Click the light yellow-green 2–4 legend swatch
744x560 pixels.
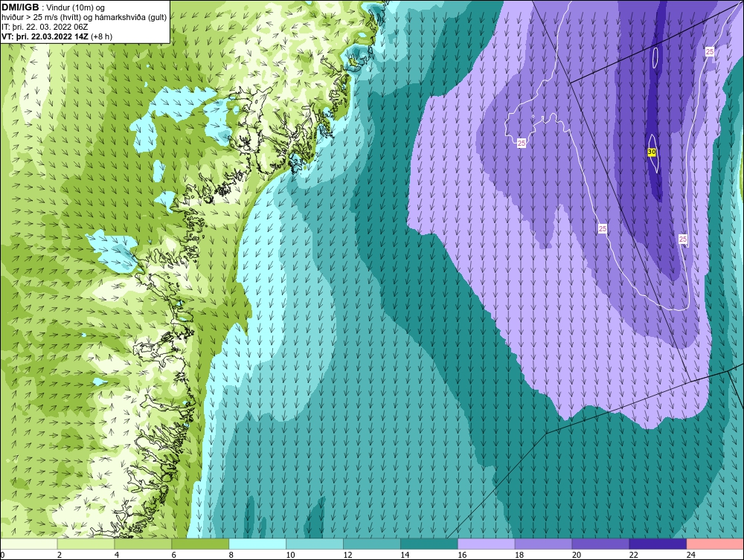tap(86, 544)
